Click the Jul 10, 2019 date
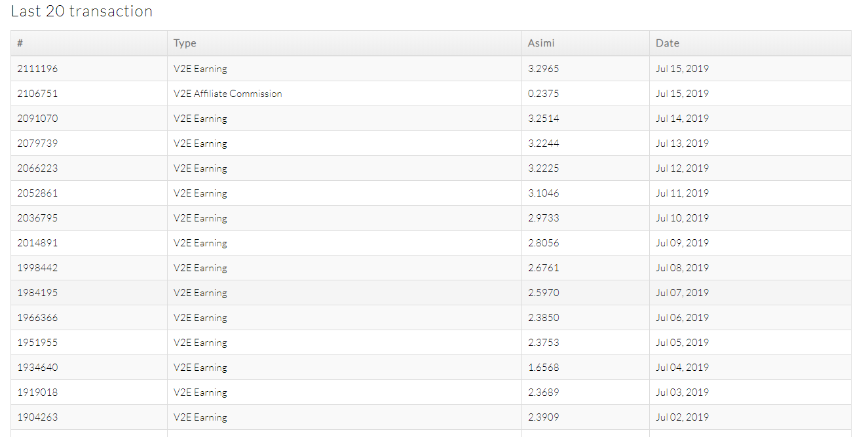The height and width of the screenshot is (437, 868). pos(682,218)
